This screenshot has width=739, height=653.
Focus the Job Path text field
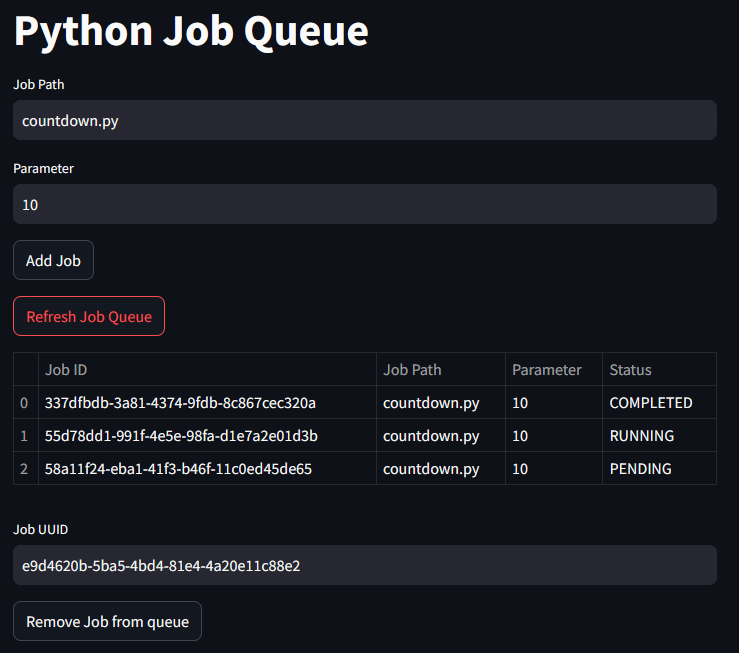click(364, 120)
